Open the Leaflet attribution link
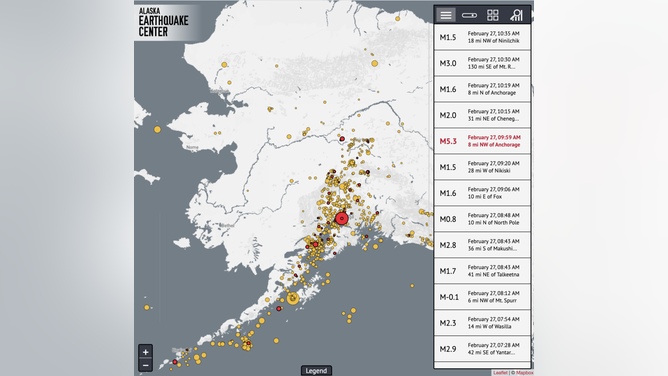Viewport: 668px width, 376px height. pyautogui.click(x=500, y=373)
